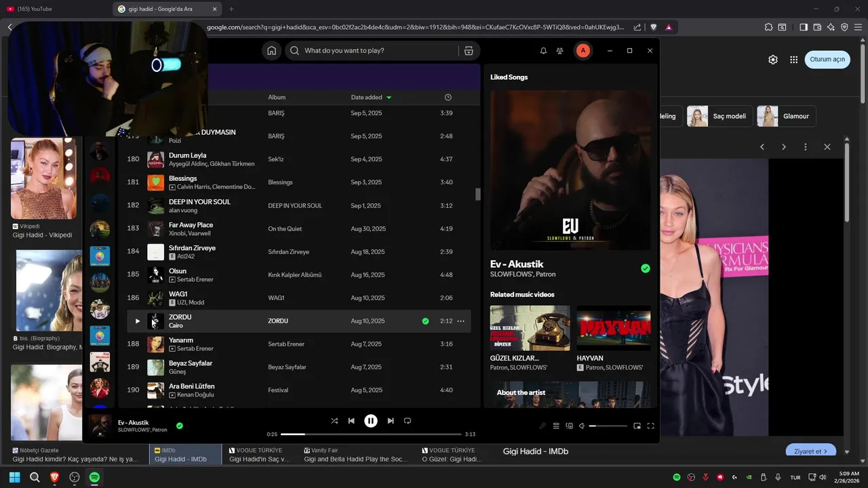Open the browser hamburger menu
Viewport: 868px width, 488px height.
pyautogui.click(x=859, y=27)
